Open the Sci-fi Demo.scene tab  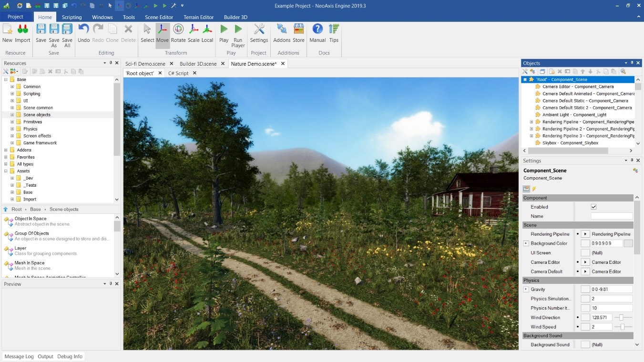tap(146, 63)
